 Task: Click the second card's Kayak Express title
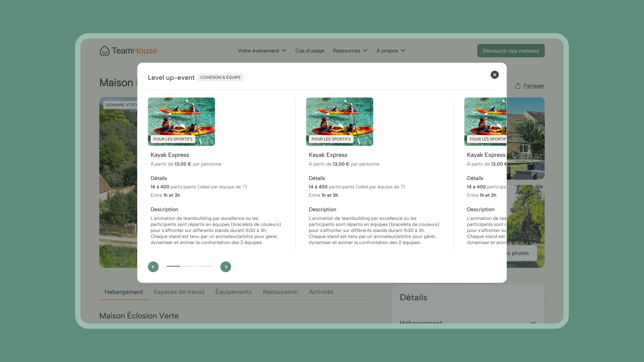click(328, 155)
